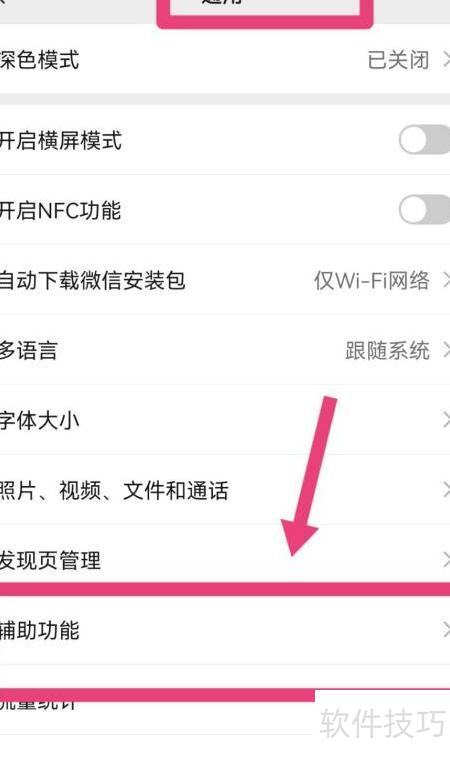
Task: Click the chevron next to 已关闭
Action: coord(447,60)
